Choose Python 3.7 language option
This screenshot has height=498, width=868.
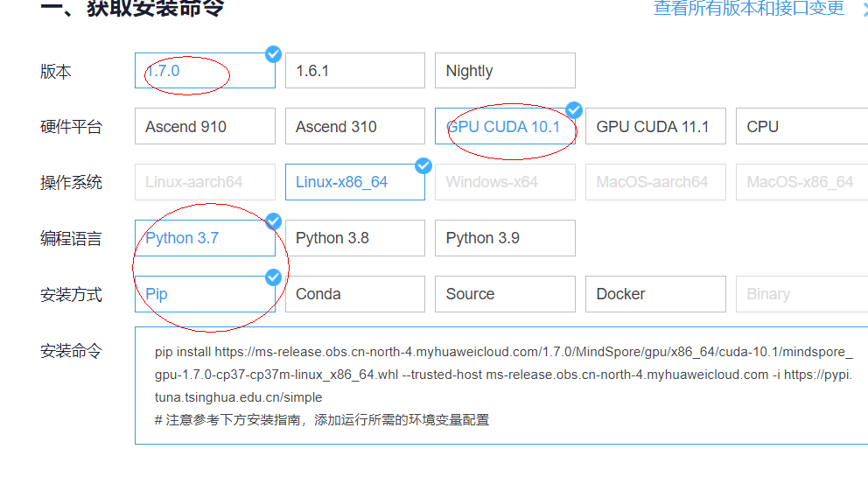click(x=205, y=238)
